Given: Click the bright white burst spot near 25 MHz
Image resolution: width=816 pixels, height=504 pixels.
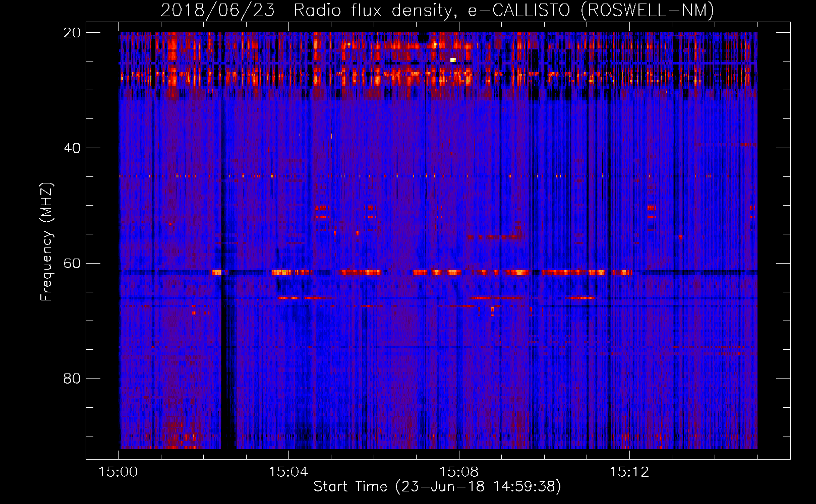Looking at the screenshot, I should point(453,60).
